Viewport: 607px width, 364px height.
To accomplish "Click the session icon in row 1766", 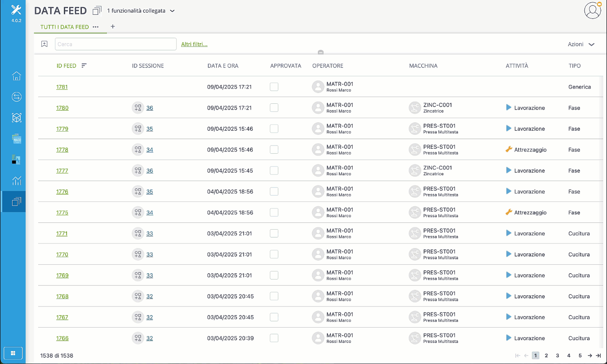I will [138, 338].
